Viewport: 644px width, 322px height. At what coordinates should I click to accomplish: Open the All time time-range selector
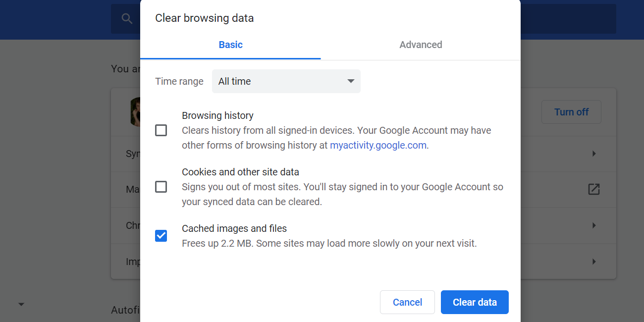[286, 81]
